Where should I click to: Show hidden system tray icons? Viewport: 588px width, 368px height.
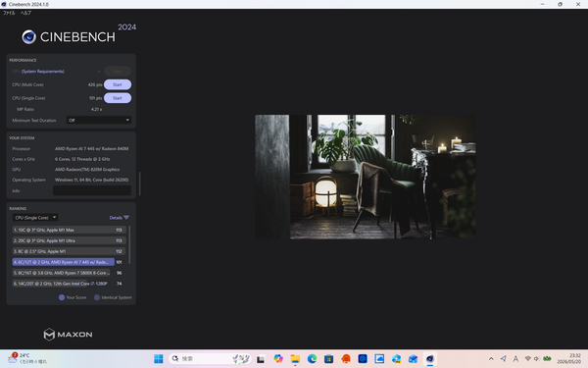click(491, 359)
